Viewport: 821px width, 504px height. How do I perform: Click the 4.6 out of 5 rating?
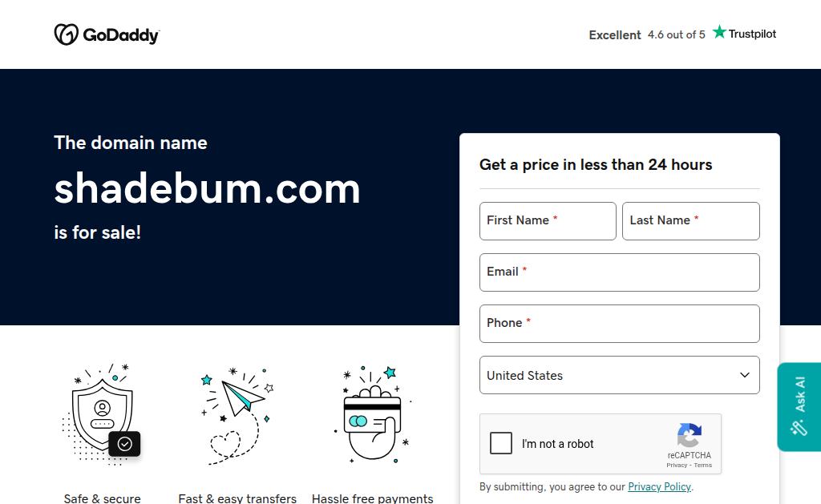[x=676, y=34]
